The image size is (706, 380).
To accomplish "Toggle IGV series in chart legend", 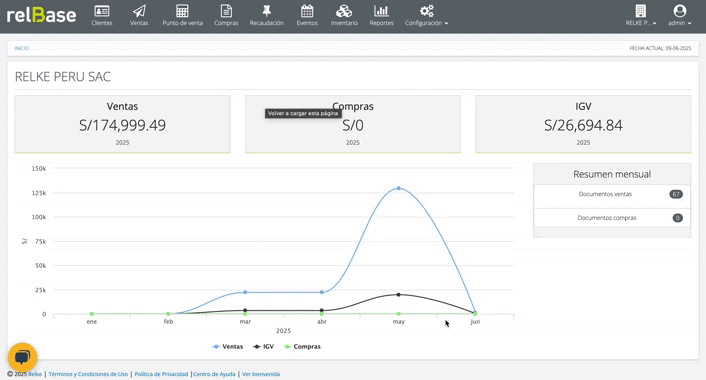I will tap(263, 347).
